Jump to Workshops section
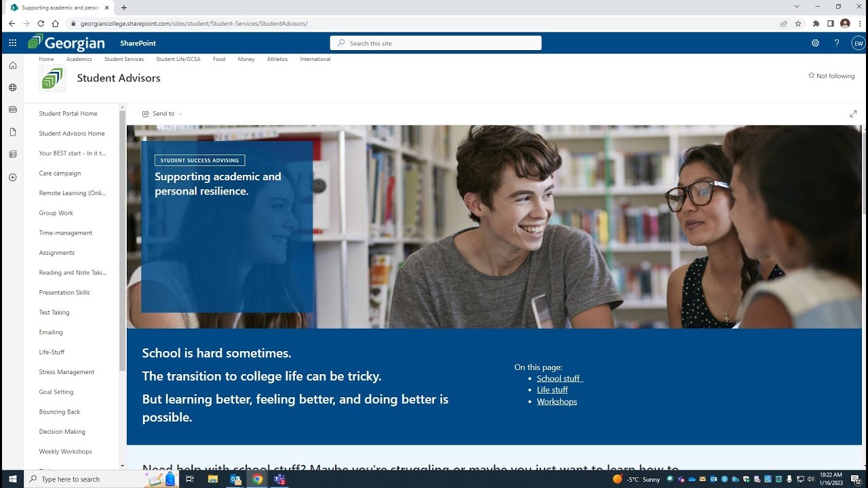Screen dimensions: 868x488 click(557, 401)
